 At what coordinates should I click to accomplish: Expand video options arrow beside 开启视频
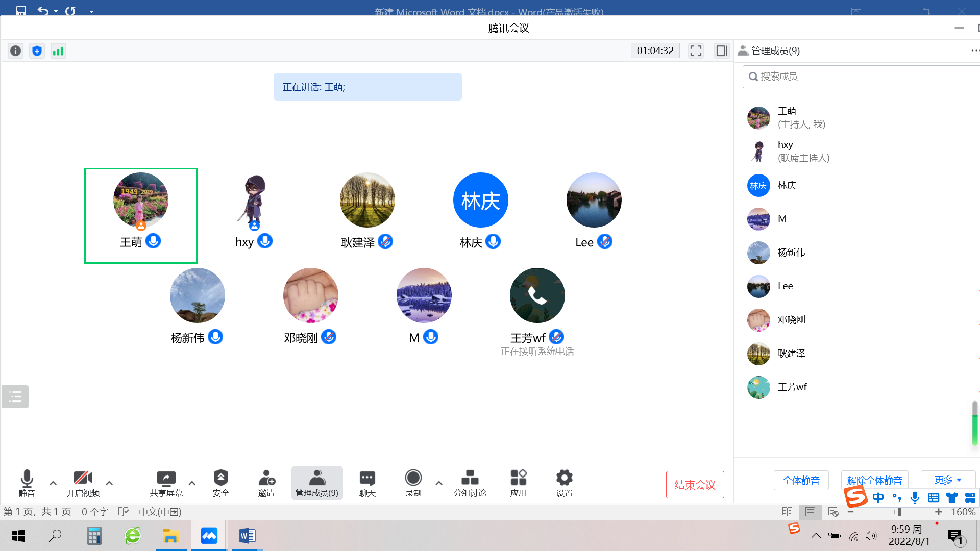[109, 483]
